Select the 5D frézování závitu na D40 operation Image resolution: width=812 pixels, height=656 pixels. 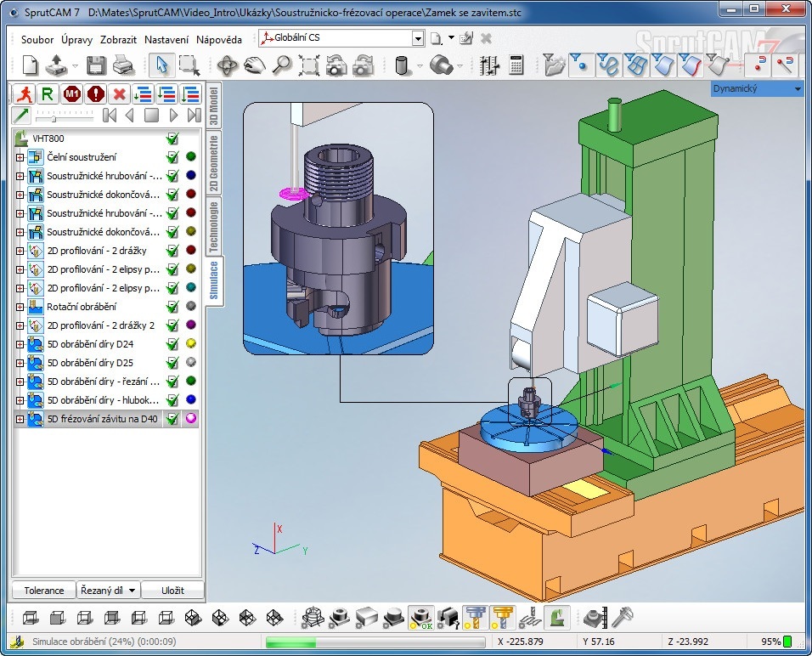tap(102, 419)
